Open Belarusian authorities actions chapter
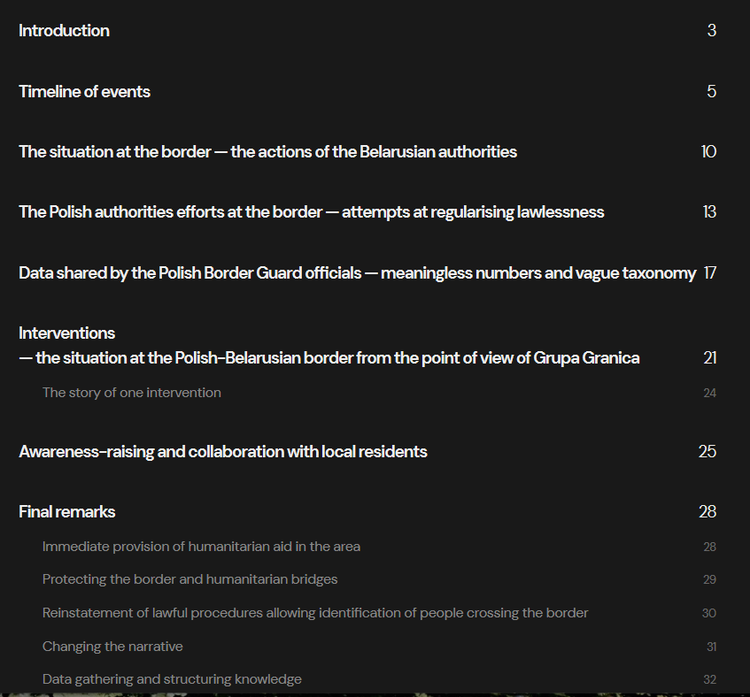The height and width of the screenshot is (697, 750). pyautogui.click(x=268, y=152)
